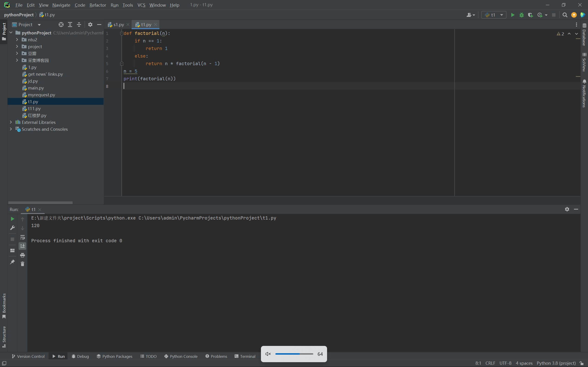Click the wrench icon in the Run panel
Image resolution: width=588 pixels, height=367 pixels.
[x=12, y=228]
